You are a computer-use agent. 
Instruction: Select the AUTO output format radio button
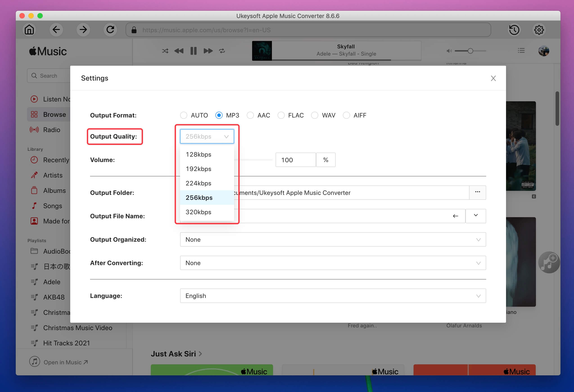pos(184,115)
